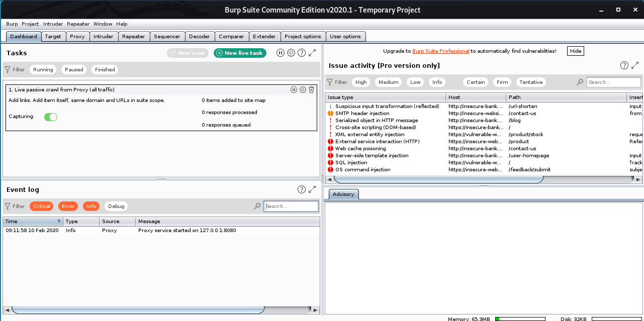This screenshot has height=321, width=644.
Task: Expand the Tasks panel with arrows icon
Action: coord(312,53)
